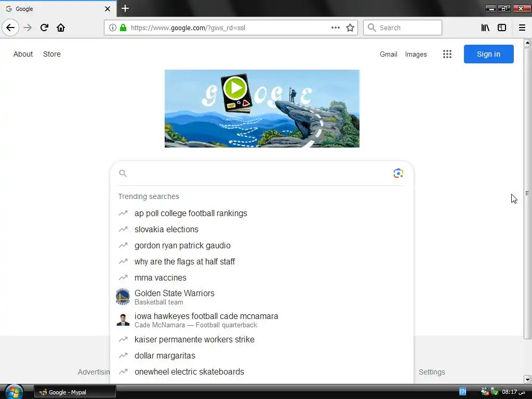Show site information icon in address bar
The image size is (532, 399).
[113, 28]
